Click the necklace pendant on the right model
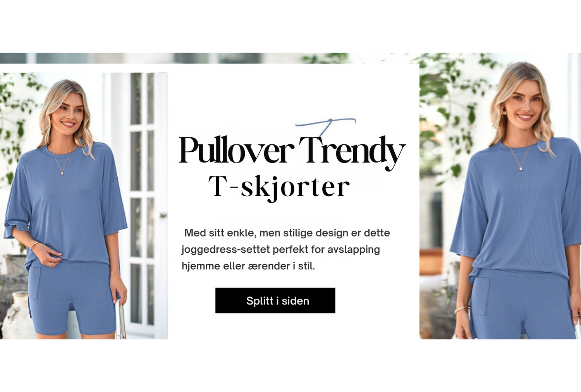Image resolution: width=581 pixels, height=392 pixels. click(x=521, y=168)
